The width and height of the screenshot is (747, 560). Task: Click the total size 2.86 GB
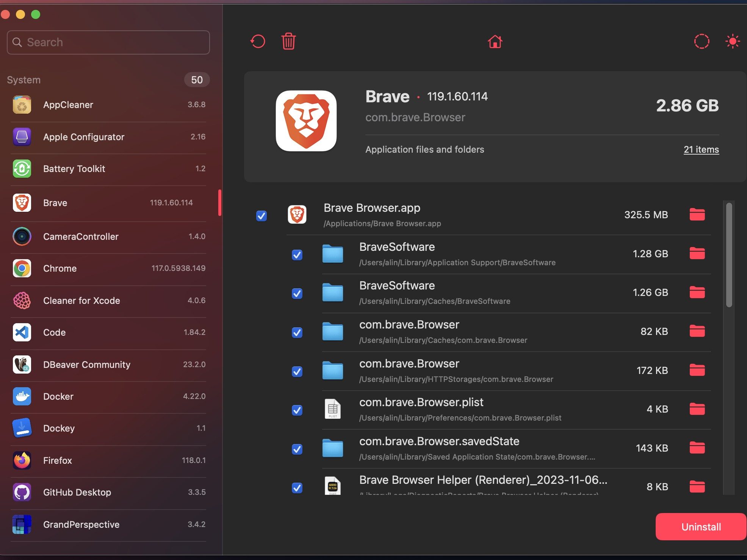tap(687, 105)
